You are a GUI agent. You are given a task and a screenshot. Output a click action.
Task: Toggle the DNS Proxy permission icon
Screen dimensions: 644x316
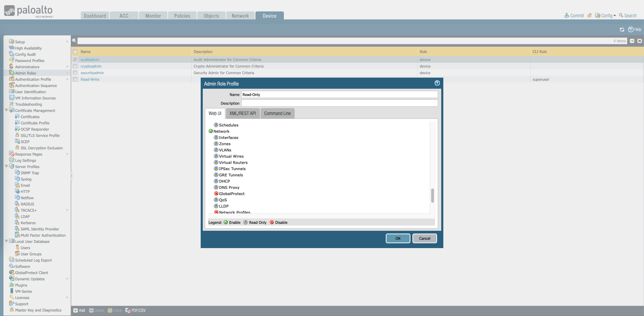tap(216, 187)
